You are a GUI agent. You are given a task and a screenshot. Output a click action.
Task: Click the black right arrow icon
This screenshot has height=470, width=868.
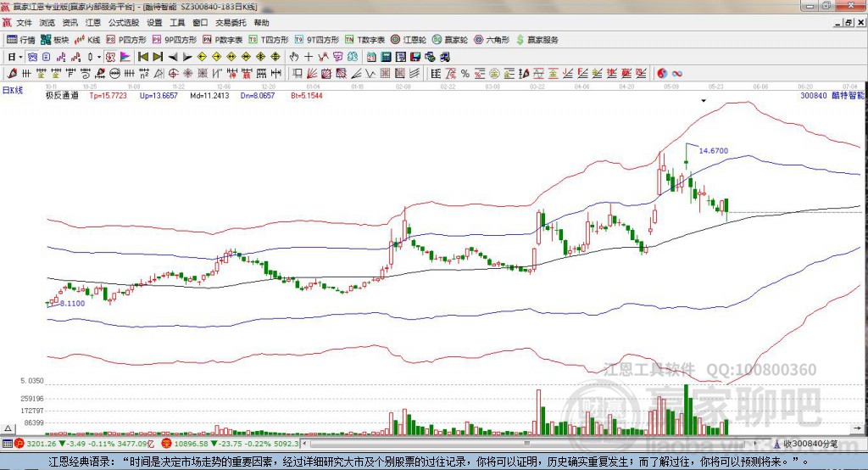(x=187, y=57)
